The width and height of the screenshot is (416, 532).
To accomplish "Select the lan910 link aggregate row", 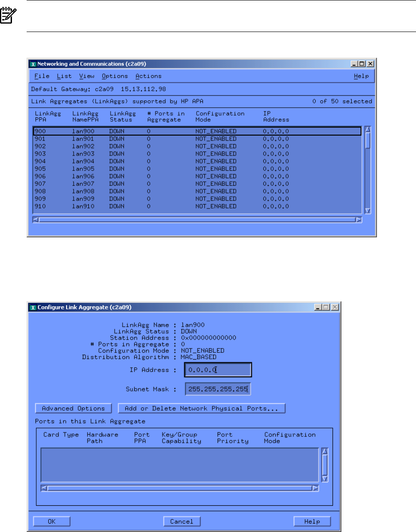I will click(x=197, y=206).
